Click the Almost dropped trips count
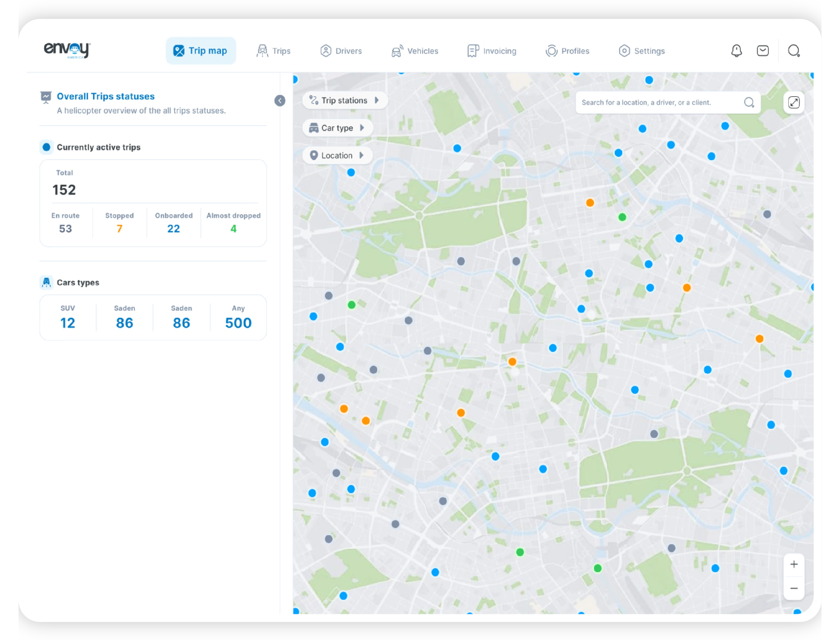The width and height of the screenshot is (840, 640). (x=233, y=228)
